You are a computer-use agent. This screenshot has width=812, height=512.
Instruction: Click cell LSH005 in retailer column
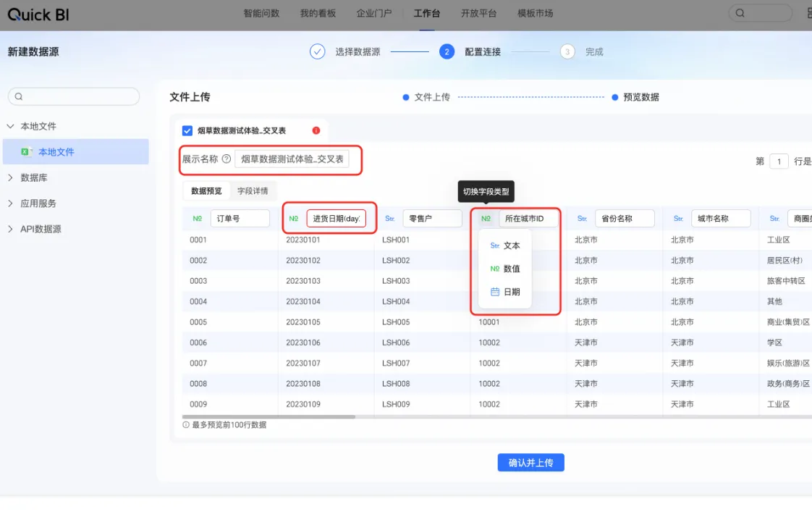tap(396, 322)
